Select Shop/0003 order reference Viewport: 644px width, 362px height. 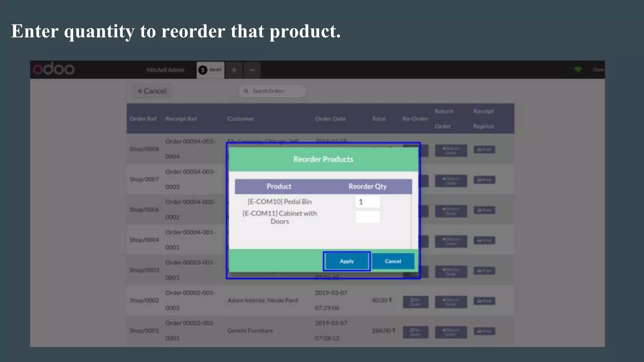[x=144, y=270]
